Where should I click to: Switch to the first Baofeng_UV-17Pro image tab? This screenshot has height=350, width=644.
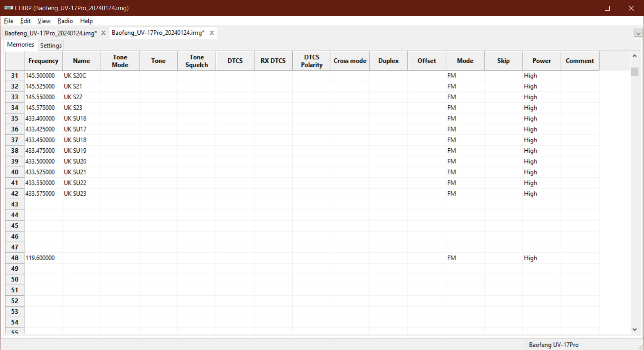tap(51, 33)
